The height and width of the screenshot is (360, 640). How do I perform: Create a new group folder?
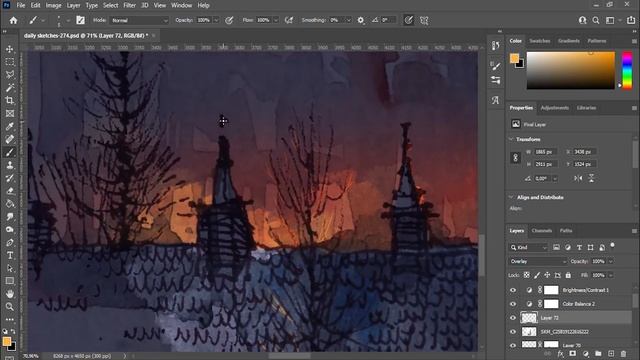pos(598,354)
